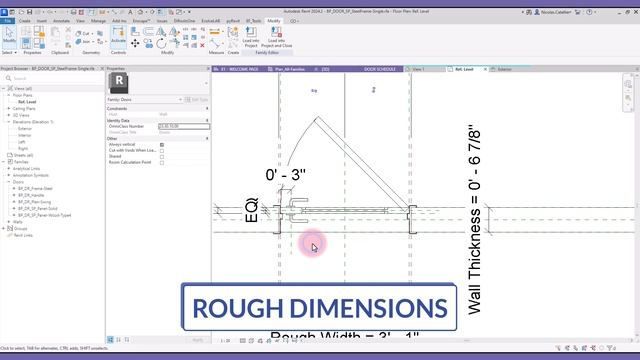The image size is (640, 360).
Task: Click the Wall Thickness dimension label
Action: coord(474,220)
